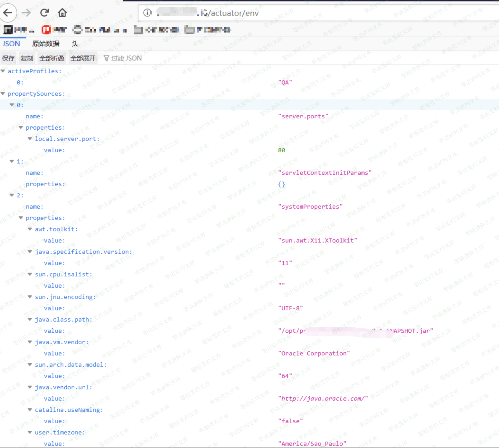Collapse the java.class.path property

[30, 320]
